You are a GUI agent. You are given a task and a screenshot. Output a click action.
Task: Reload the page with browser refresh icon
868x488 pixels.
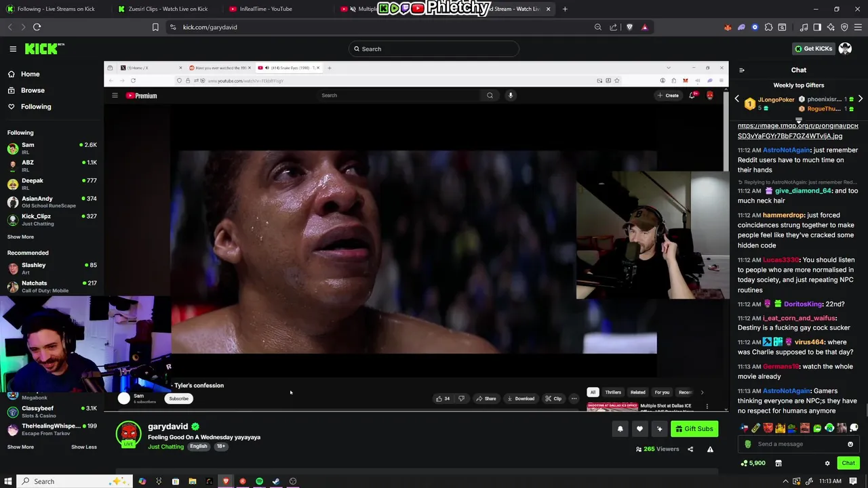[x=37, y=27]
